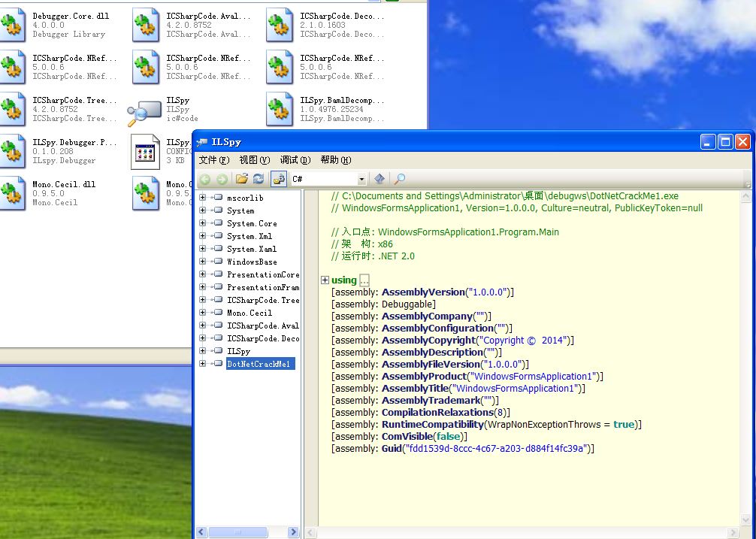Select Debugger.Core.dll file icon in Explorer
The width and height of the screenshot is (756, 539).
click(12, 25)
